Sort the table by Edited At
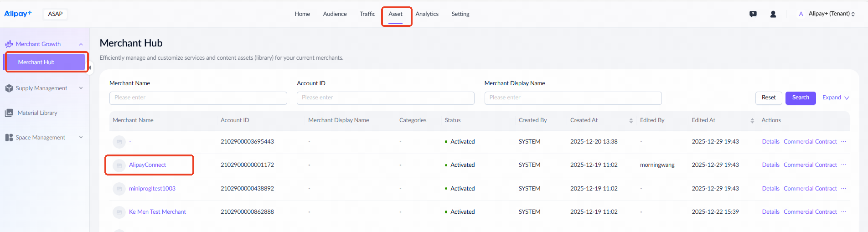Viewport: 868px width, 232px height. tap(752, 120)
